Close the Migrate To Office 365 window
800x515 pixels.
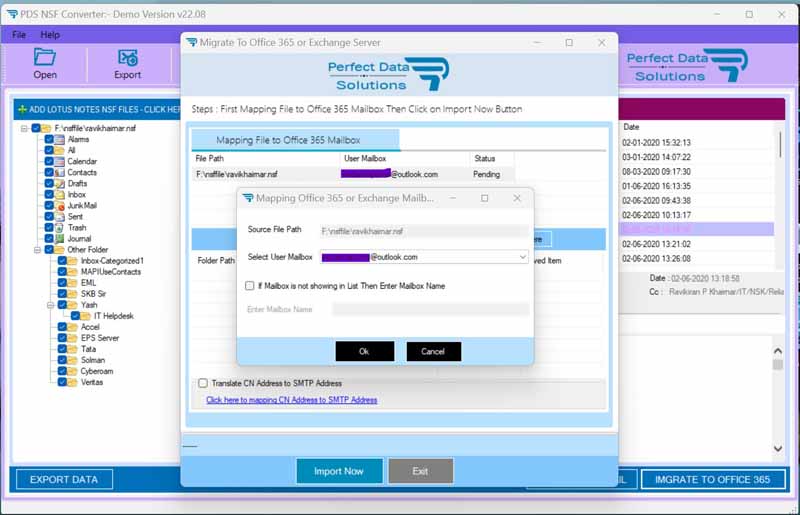point(602,42)
